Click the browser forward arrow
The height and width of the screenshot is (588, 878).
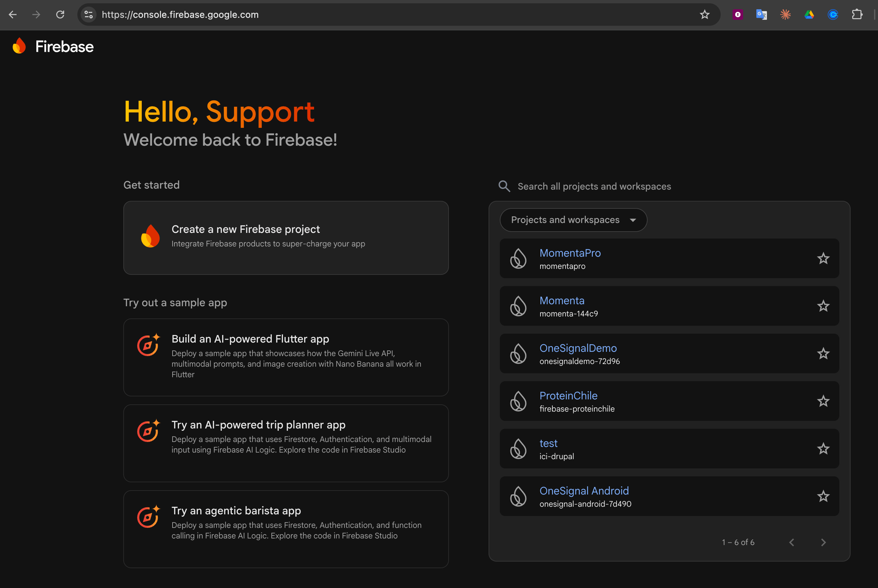point(36,15)
